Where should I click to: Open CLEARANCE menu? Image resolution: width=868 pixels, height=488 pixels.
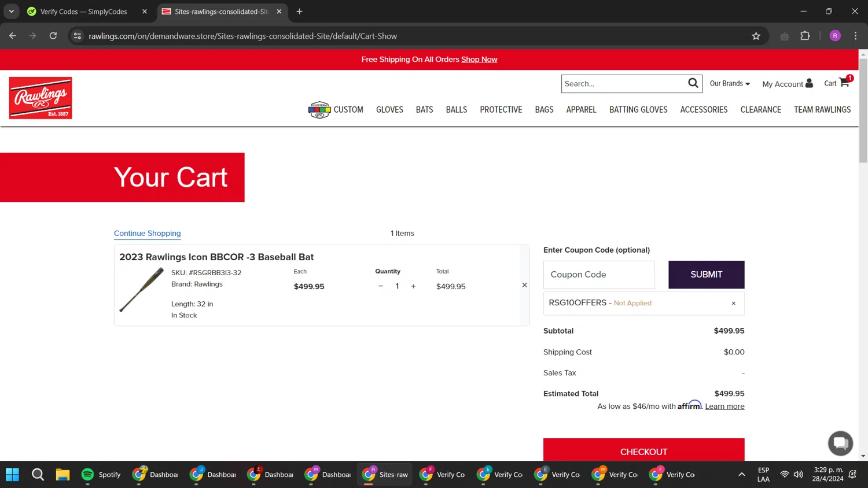pos(760,109)
